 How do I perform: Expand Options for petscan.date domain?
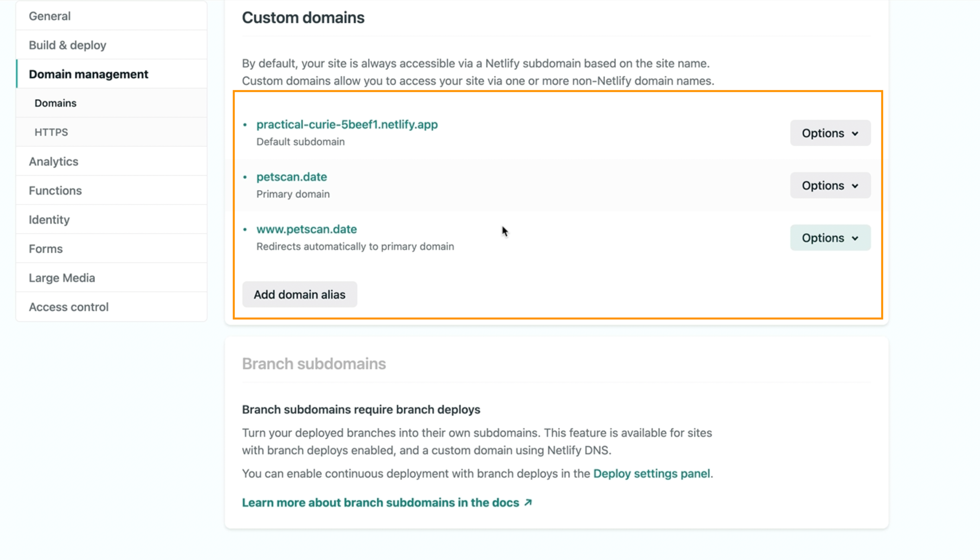point(830,185)
